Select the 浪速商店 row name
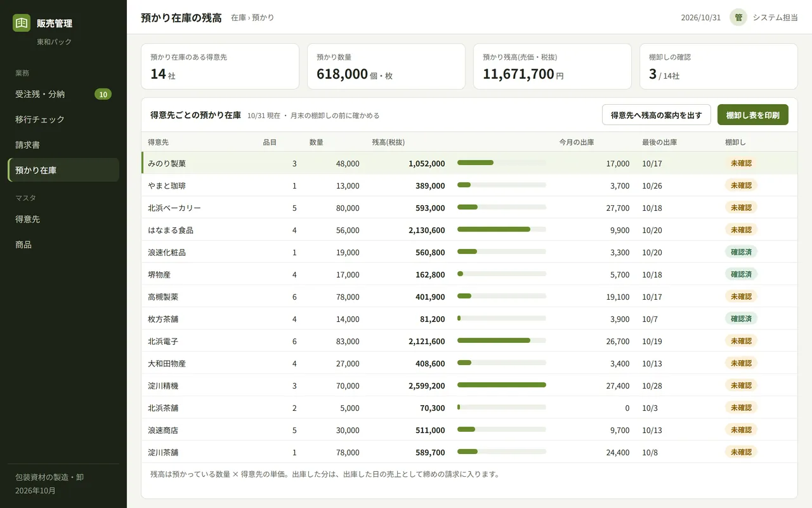 (x=163, y=430)
